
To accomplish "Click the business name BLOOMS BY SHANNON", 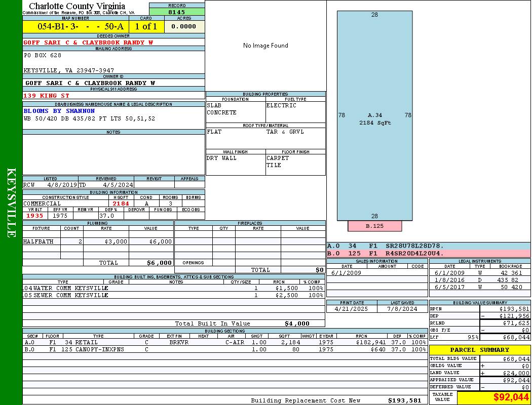I will coord(59,111).
